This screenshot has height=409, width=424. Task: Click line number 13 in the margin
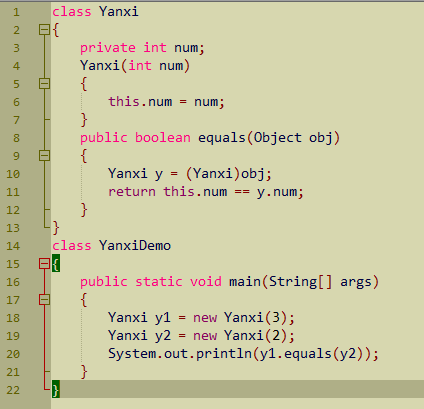(13, 228)
